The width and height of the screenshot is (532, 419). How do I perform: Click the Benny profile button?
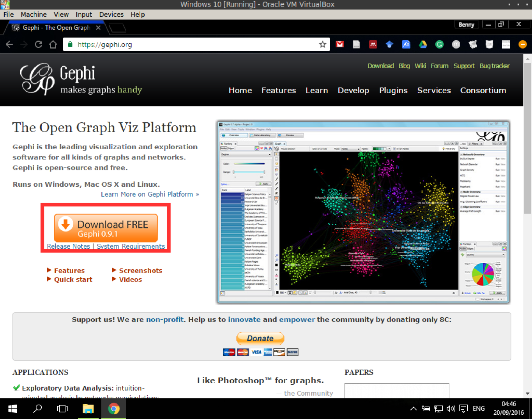click(466, 24)
